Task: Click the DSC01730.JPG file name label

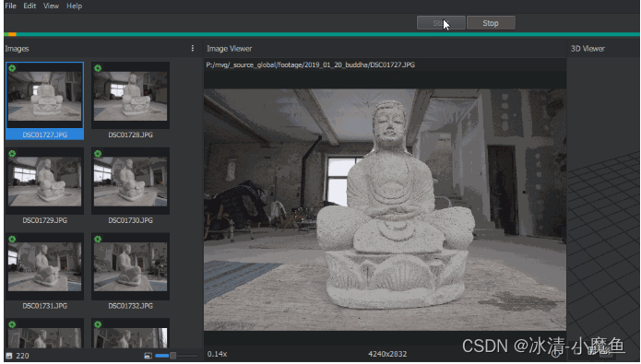Action: 130,220
